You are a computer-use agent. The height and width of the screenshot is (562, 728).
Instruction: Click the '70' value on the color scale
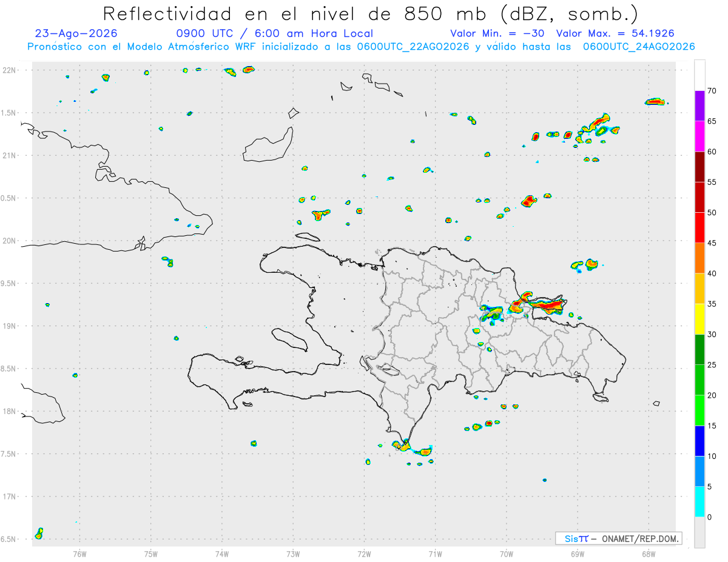(712, 91)
